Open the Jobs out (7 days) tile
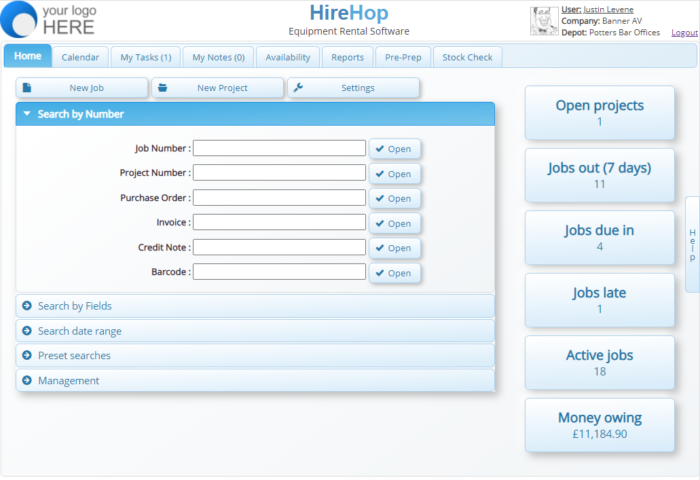Image resolution: width=700 pixels, height=480 pixels. pos(600,175)
